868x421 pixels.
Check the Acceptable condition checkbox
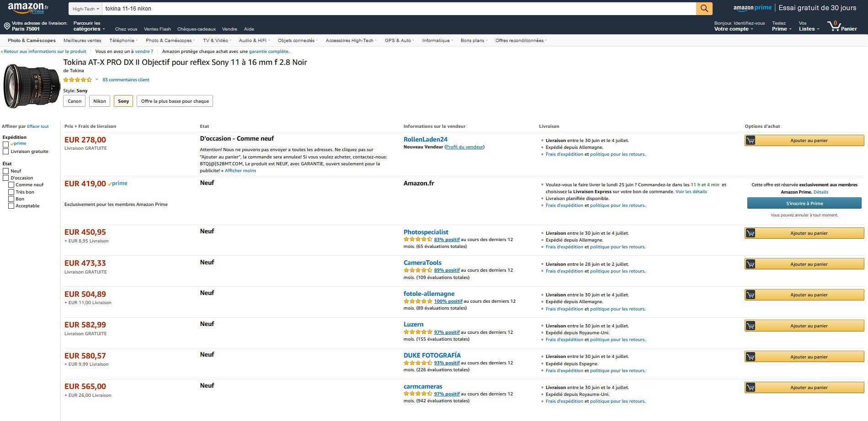pos(11,206)
